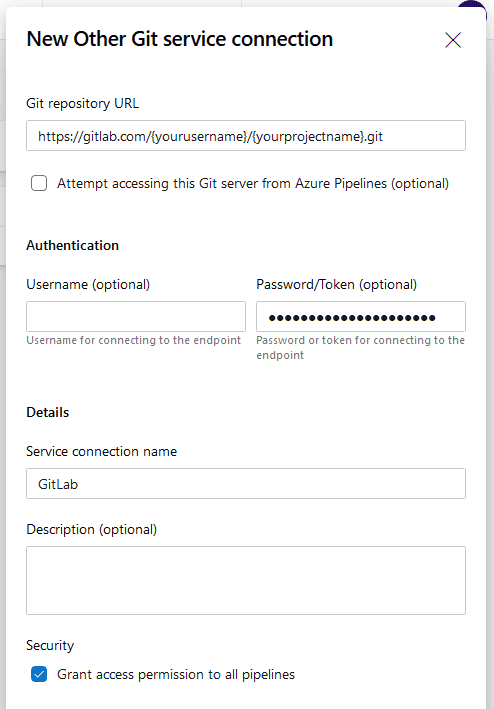Click the Password/Token field with masked dots
Viewport: 494px width, 709px height.
pos(361,317)
